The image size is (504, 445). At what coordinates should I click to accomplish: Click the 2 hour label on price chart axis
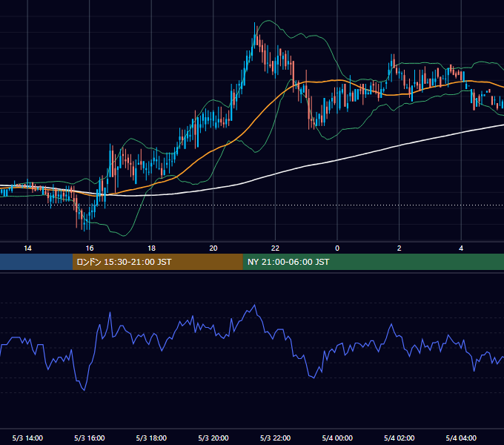click(399, 248)
